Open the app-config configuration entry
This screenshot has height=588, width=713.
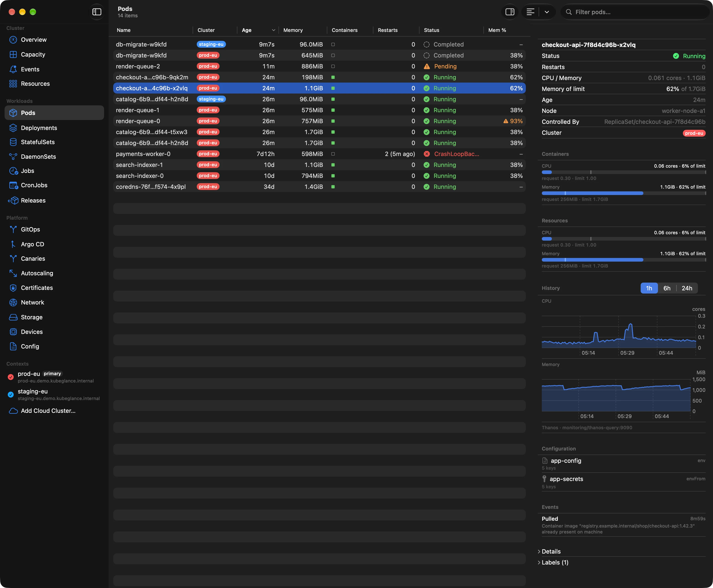(x=624, y=464)
